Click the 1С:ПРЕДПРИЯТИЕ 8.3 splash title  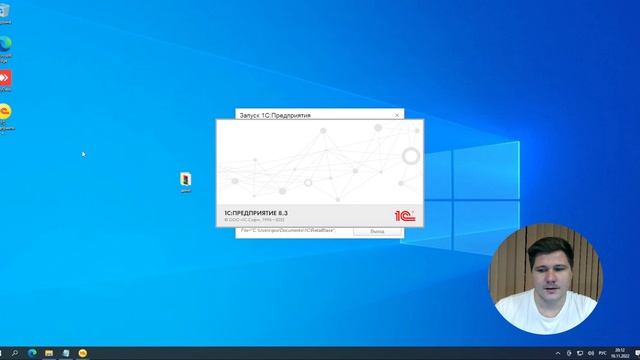pyautogui.click(x=256, y=213)
